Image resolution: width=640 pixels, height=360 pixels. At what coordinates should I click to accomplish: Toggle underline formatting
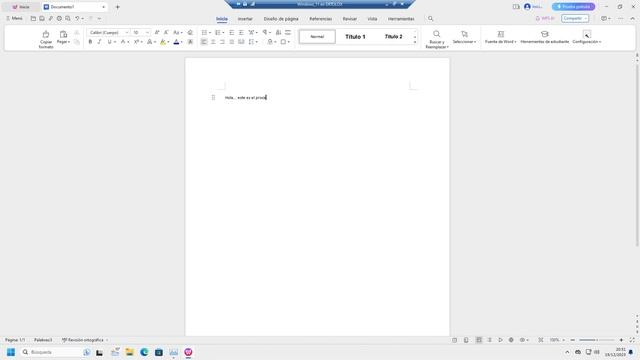coord(109,42)
